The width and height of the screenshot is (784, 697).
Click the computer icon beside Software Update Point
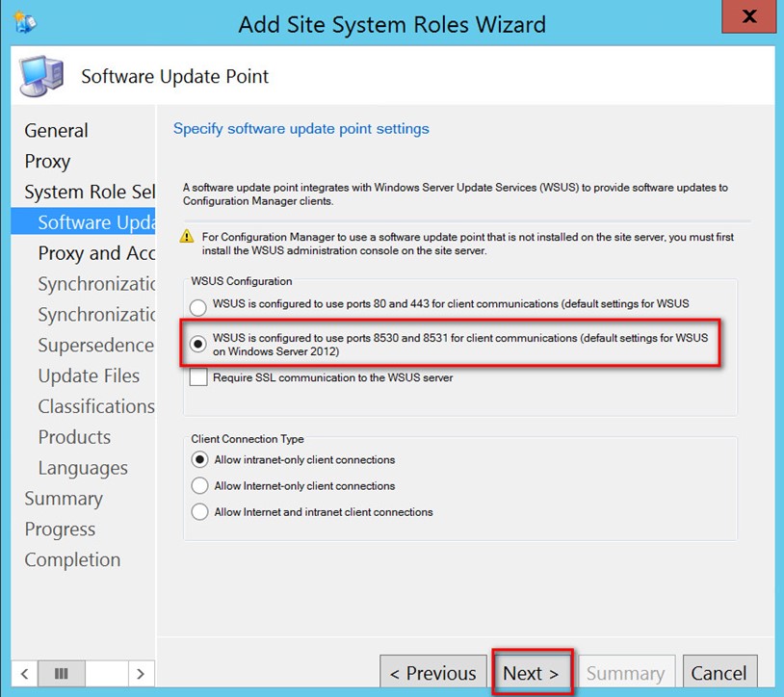click(x=41, y=76)
